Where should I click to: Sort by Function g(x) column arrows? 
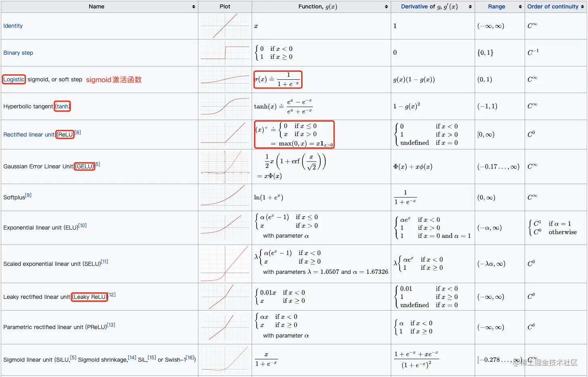click(386, 7)
